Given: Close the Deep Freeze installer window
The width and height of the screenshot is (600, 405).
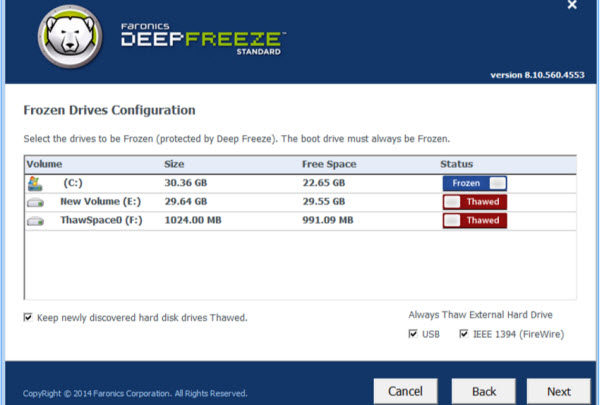Looking at the screenshot, I should [x=572, y=5].
